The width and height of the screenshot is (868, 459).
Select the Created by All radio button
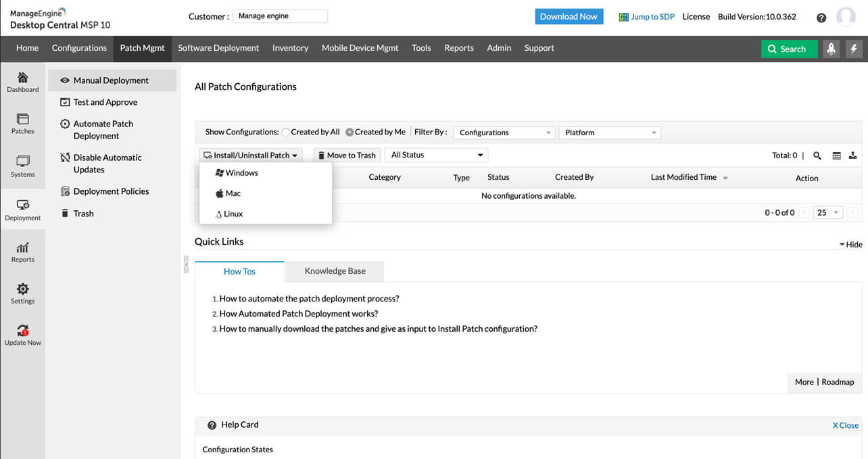point(286,132)
